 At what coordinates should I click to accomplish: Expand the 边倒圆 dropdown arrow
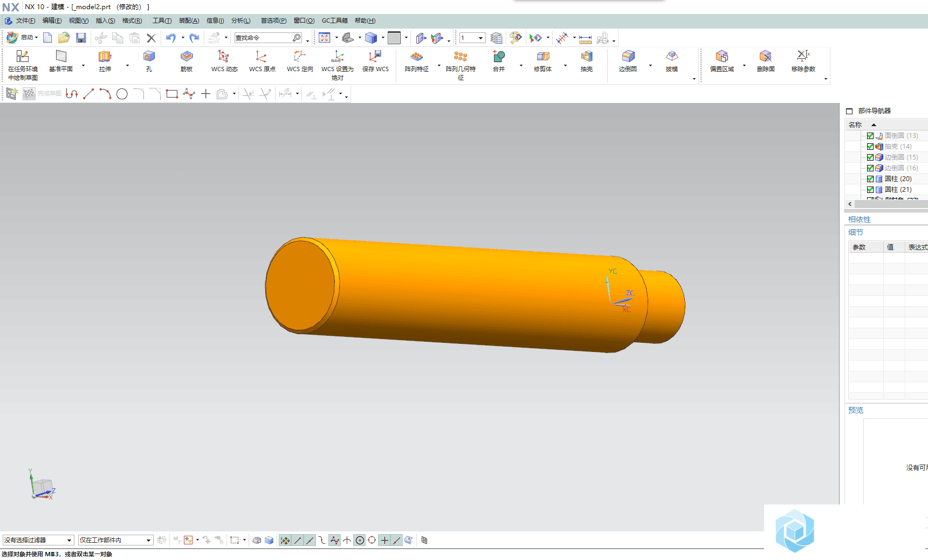(x=651, y=66)
